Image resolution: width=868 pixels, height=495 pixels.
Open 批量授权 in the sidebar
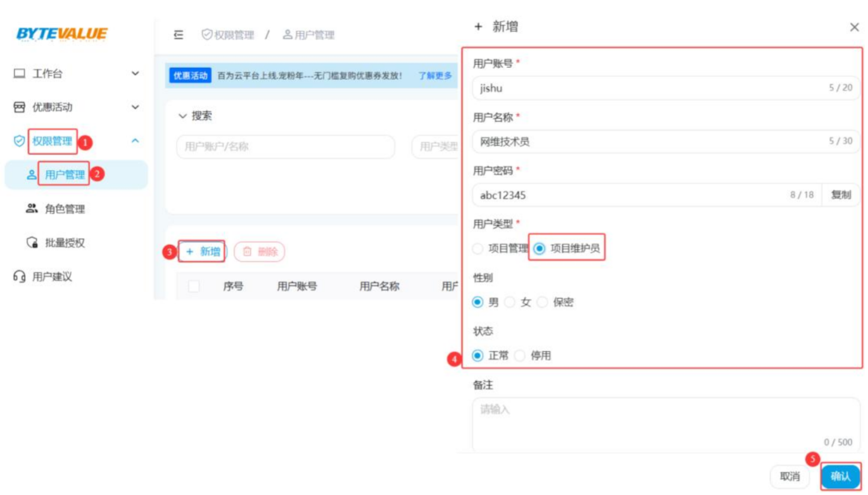point(64,243)
